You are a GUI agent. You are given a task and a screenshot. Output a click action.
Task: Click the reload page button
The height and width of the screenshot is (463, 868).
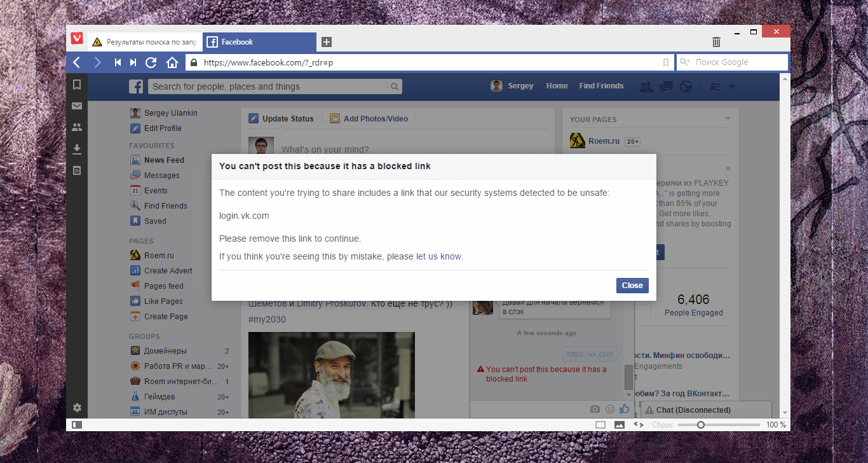click(x=151, y=62)
